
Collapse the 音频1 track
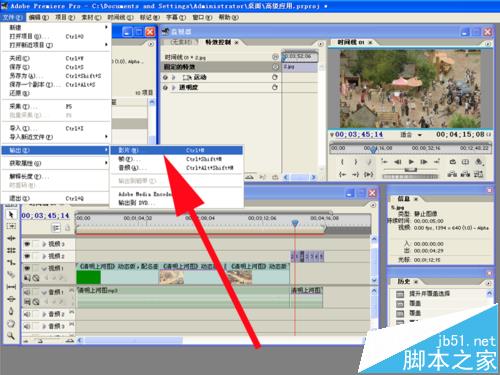click(x=44, y=292)
